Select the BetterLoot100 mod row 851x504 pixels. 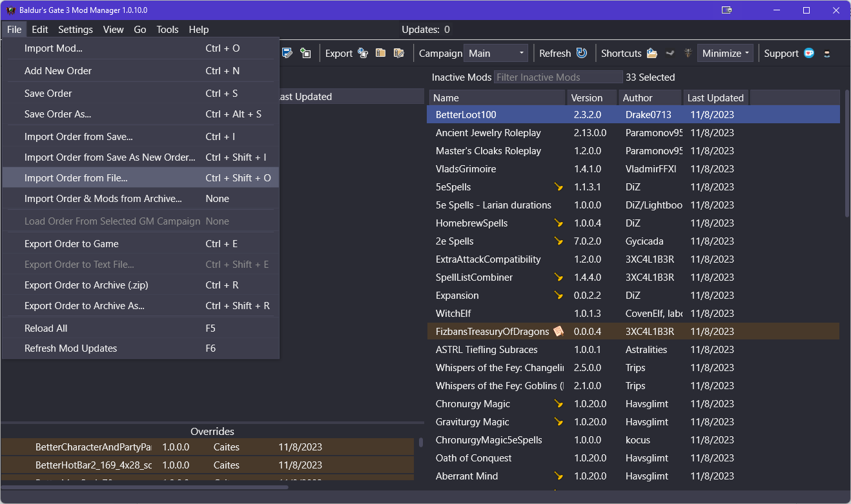[x=633, y=115]
